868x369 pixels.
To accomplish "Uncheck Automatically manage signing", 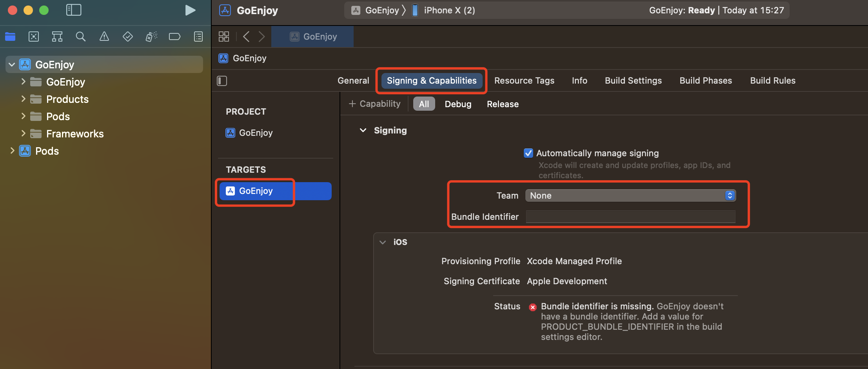I will pyautogui.click(x=528, y=153).
